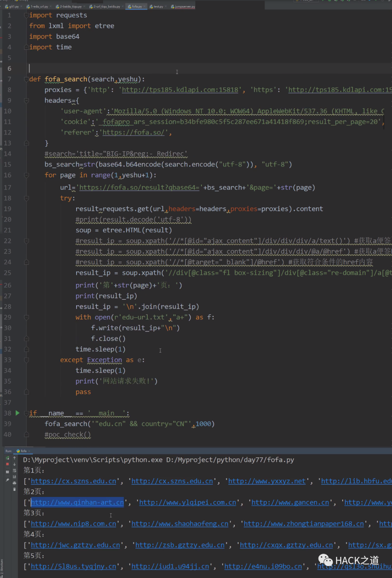The height and width of the screenshot is (578, 392).
Task: Rerun the fofa script in Run panel
Action: [x=8, y=458]
